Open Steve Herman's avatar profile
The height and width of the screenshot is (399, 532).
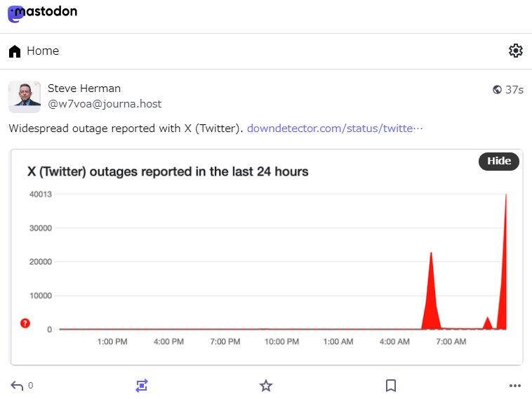[25, 97]
